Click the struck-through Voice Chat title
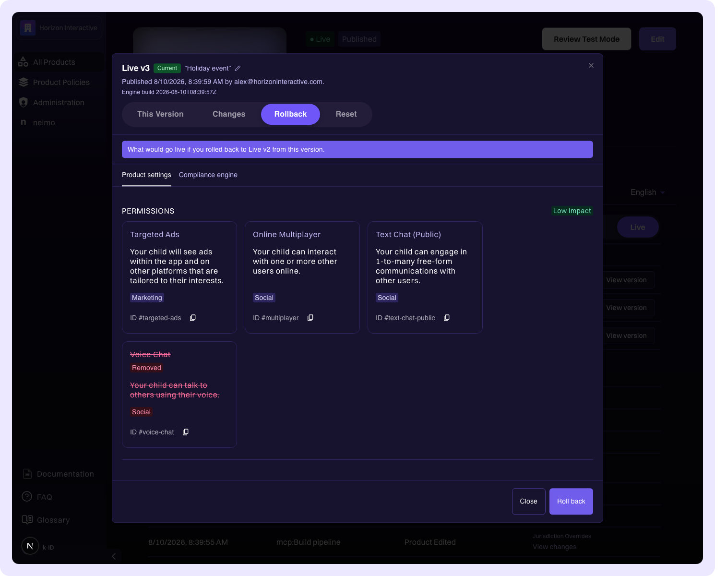The width and height of the screenshot is (727, 588). (150, 355)
